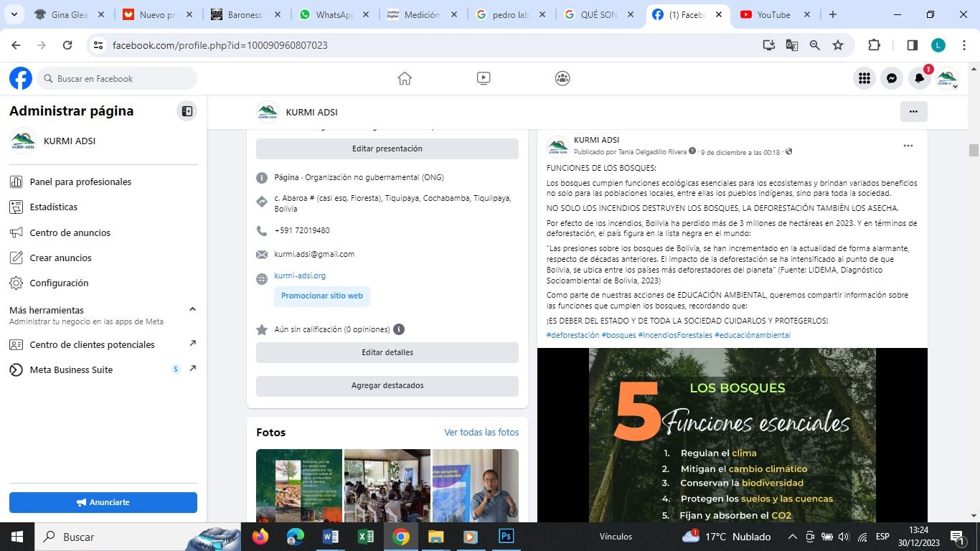This screenshot has height=551, width=980.
Task: Open the Facebook video tab icon
Action: tap(484, 78)
